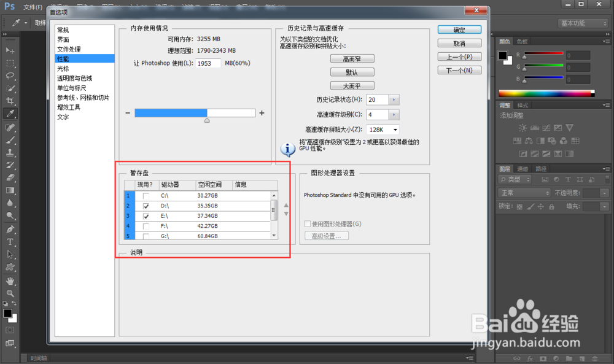
Task: Open blend mode 正常 dropdown
Action: click(x=524, y=193)
